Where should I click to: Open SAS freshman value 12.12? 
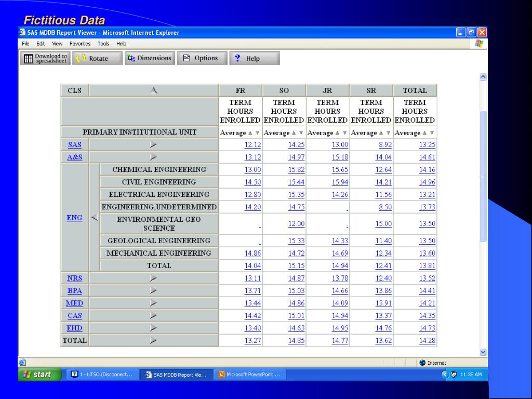click(253, 145)
